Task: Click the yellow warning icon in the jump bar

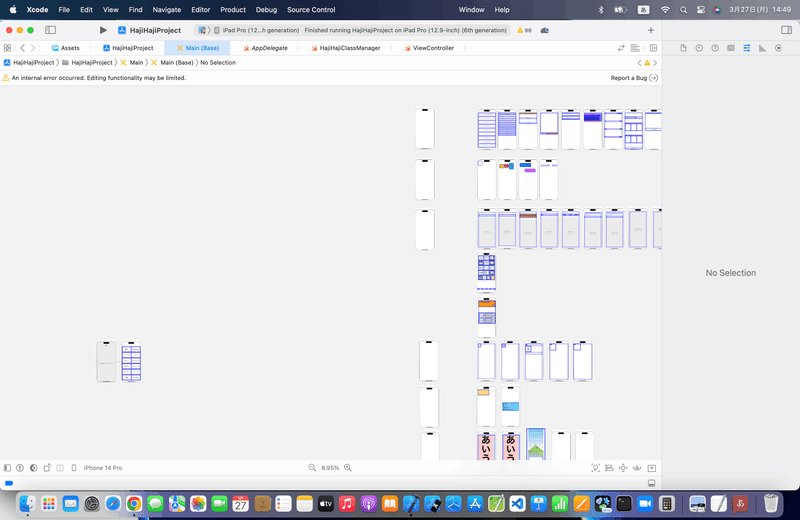Action: [x=647, y=63]
